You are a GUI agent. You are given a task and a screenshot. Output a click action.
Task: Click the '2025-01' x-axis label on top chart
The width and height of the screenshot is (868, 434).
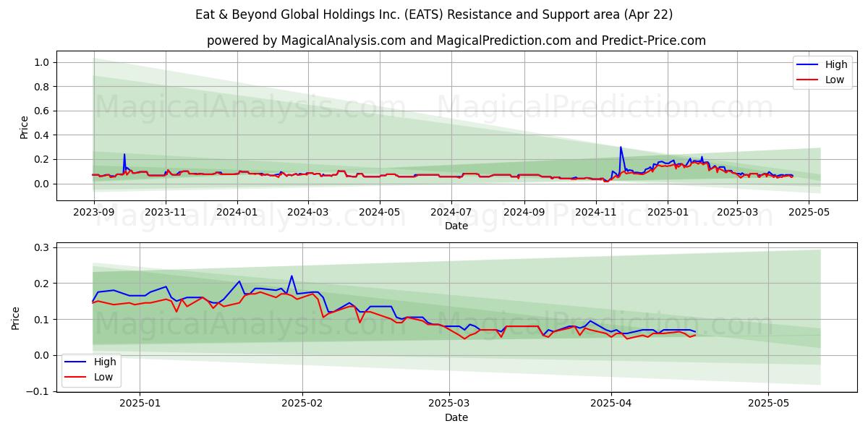click(x=668, y=213)
